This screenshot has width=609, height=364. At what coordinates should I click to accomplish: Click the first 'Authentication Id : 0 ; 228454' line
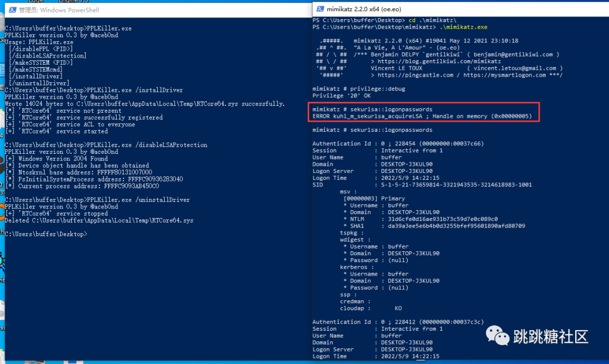[x=398, y=144]
